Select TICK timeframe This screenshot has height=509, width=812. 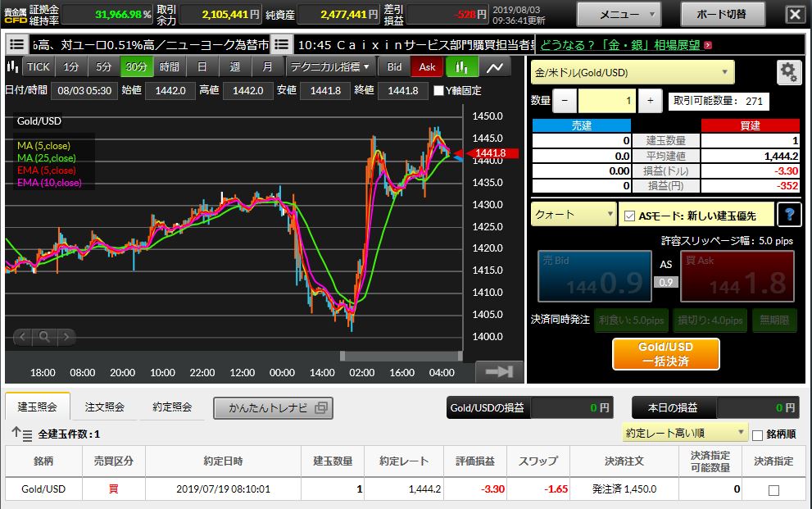coord(39,66)
